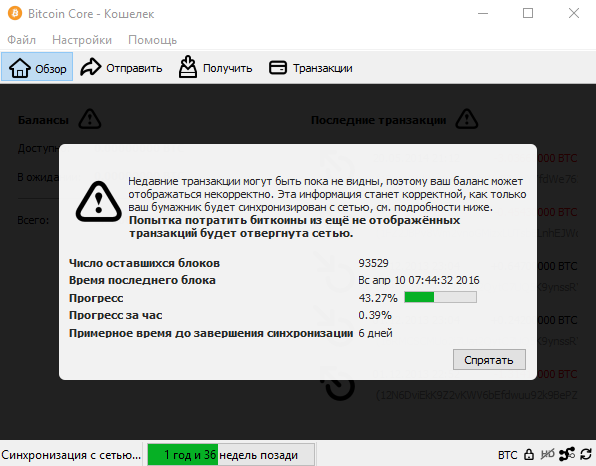This screenshot has height=466, width=596.
Task: Click the sync spinner icon in status bar
Action: pyautogui.click(x=586, y=454)
